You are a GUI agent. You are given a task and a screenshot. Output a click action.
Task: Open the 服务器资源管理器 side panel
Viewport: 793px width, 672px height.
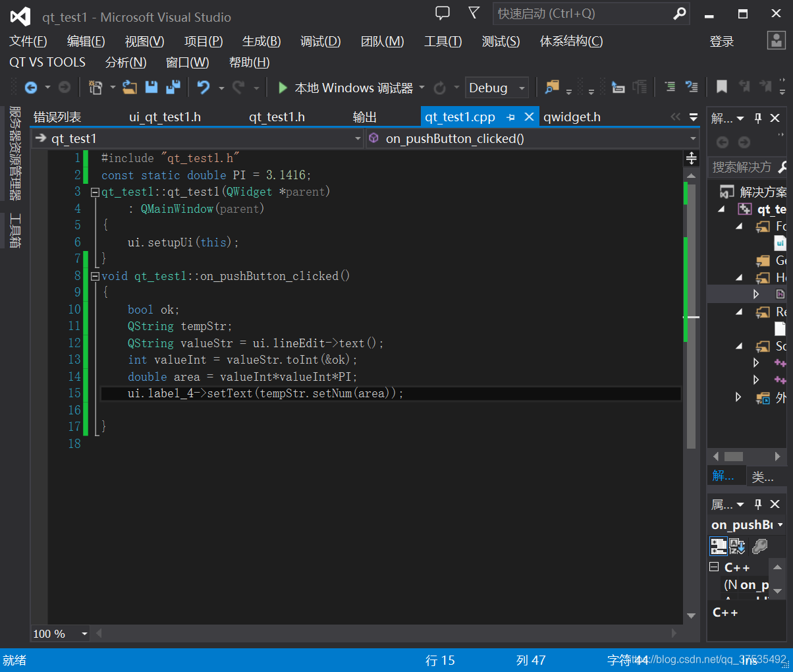(14, 153)
